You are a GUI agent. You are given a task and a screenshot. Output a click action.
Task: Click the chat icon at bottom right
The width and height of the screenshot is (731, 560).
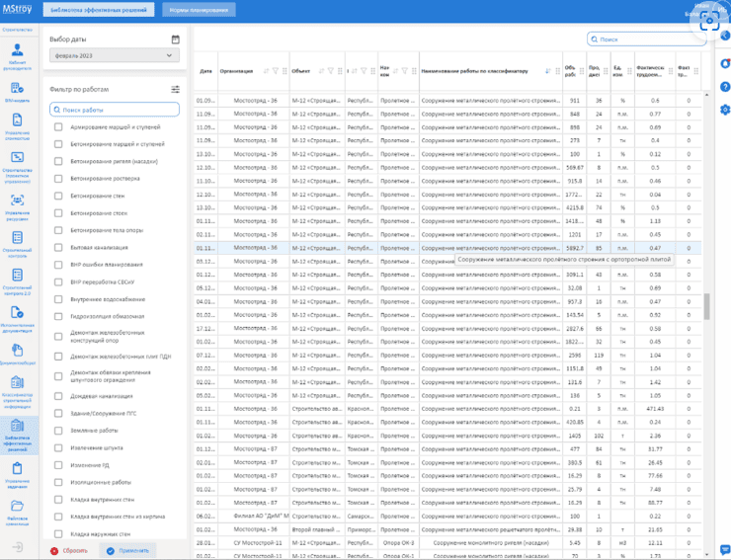click(725, 549)
